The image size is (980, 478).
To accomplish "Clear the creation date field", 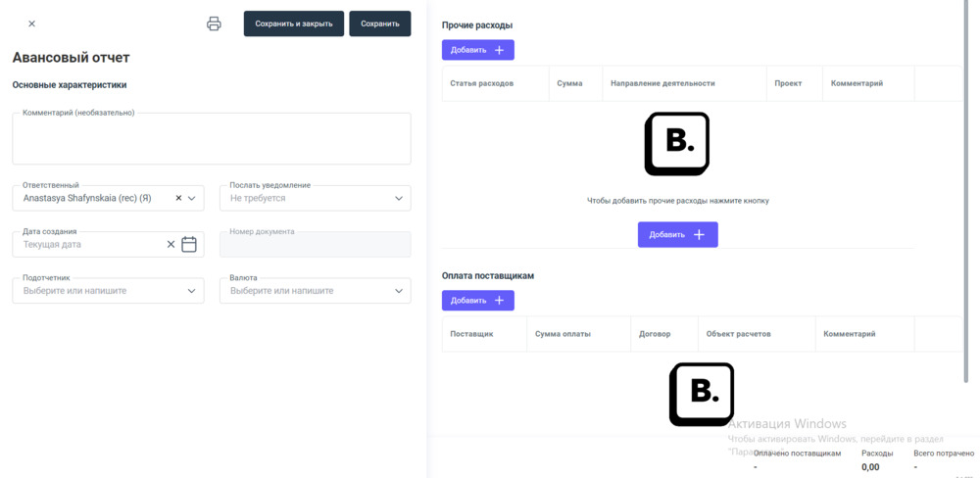I will [x=171, y=244].
